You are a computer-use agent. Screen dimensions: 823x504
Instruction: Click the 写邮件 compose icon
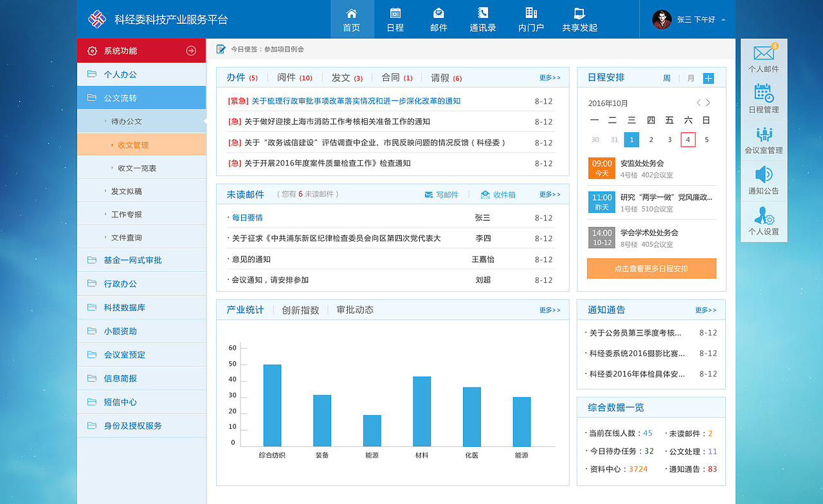tap(429, 195)
